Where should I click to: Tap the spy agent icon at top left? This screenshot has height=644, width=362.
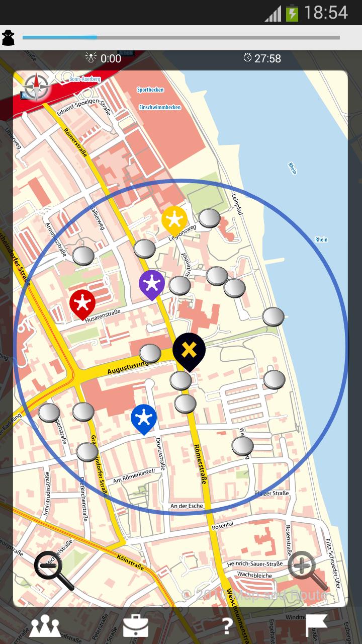[x=9, y=38]
